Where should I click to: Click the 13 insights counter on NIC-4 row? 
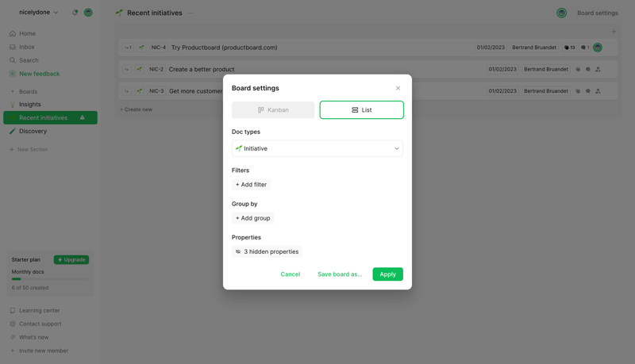point(569,48)
